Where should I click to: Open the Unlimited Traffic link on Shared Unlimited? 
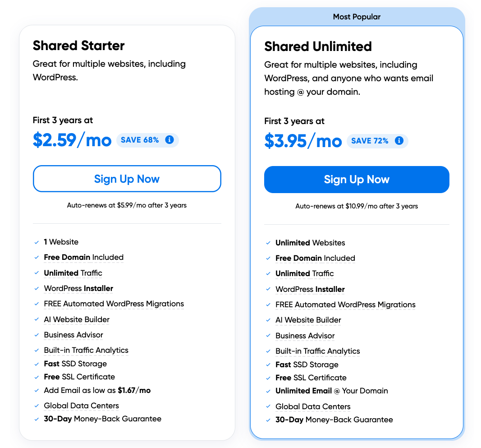pos(304,273)
